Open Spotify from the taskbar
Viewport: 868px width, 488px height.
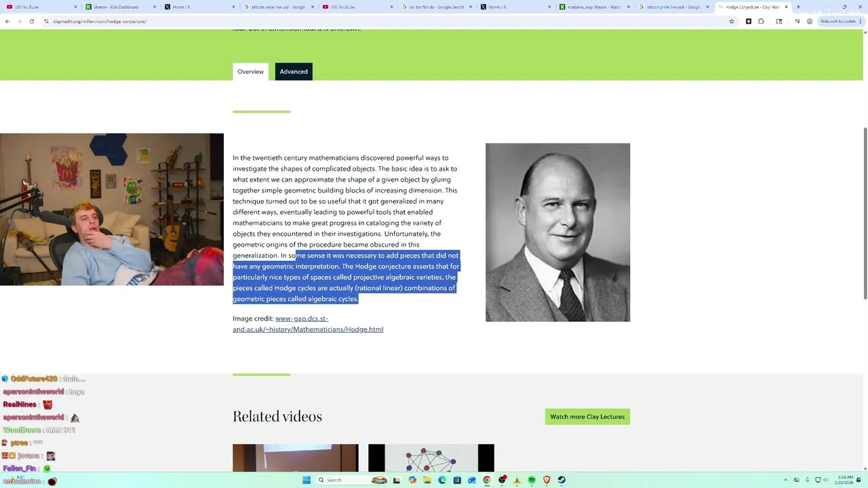point(532,480)
